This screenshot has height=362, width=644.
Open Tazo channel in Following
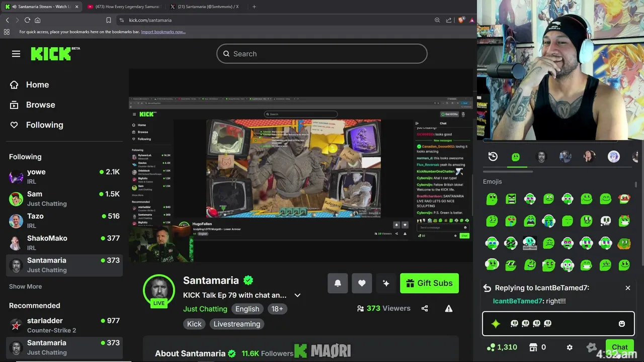pos(64,221)
